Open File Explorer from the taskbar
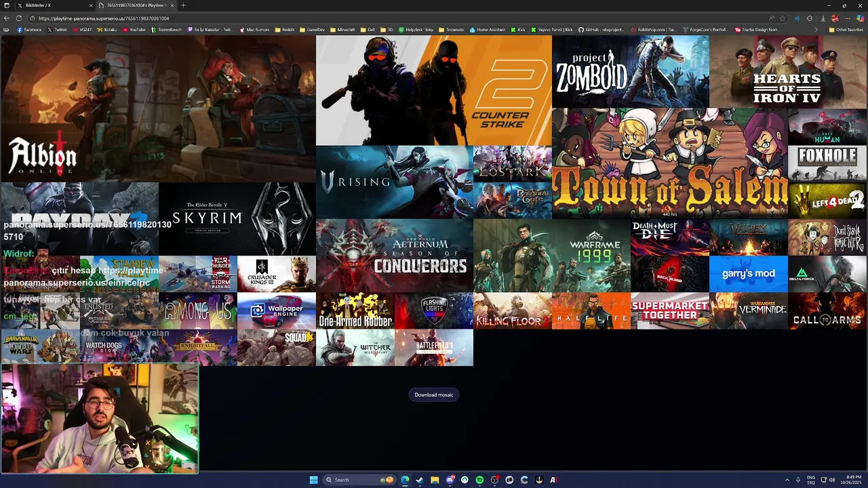868x488 pixels. (435, 480)
